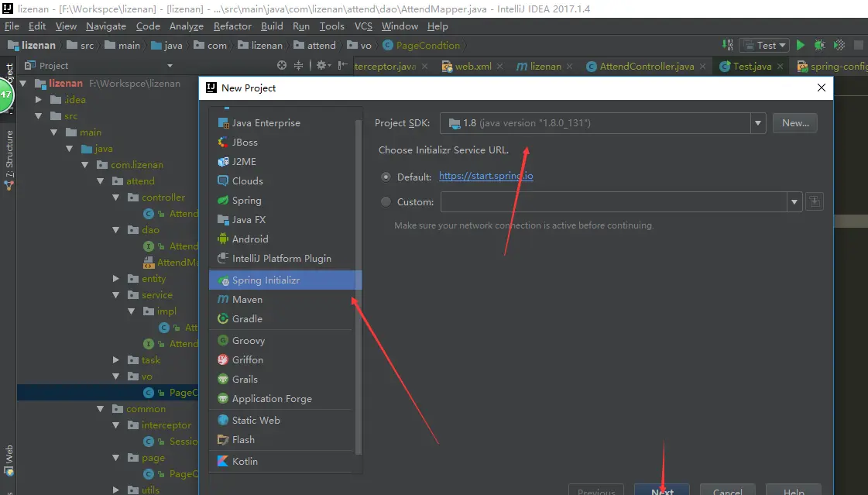Open the Test run configuration dropdown

(x=764, y=46)
